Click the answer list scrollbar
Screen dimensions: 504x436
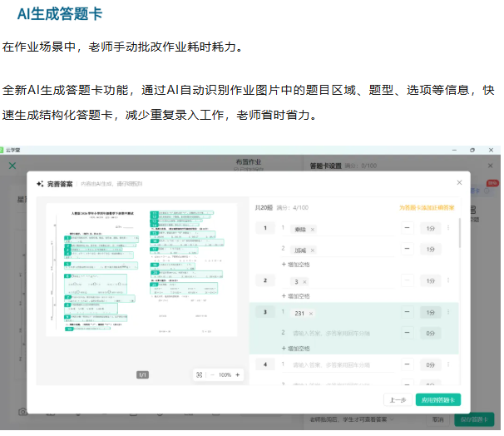[460, 233]
